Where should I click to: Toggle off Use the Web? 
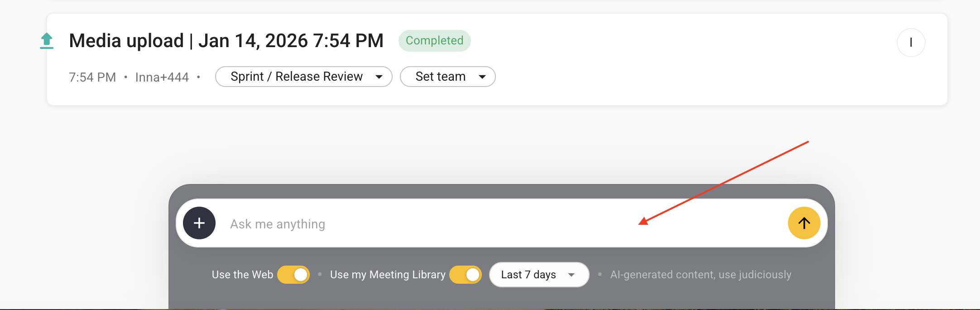coord(293,274)
